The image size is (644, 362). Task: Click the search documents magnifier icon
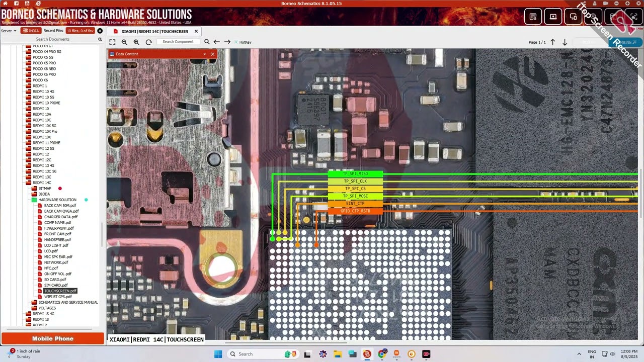[x=100, y=39]
